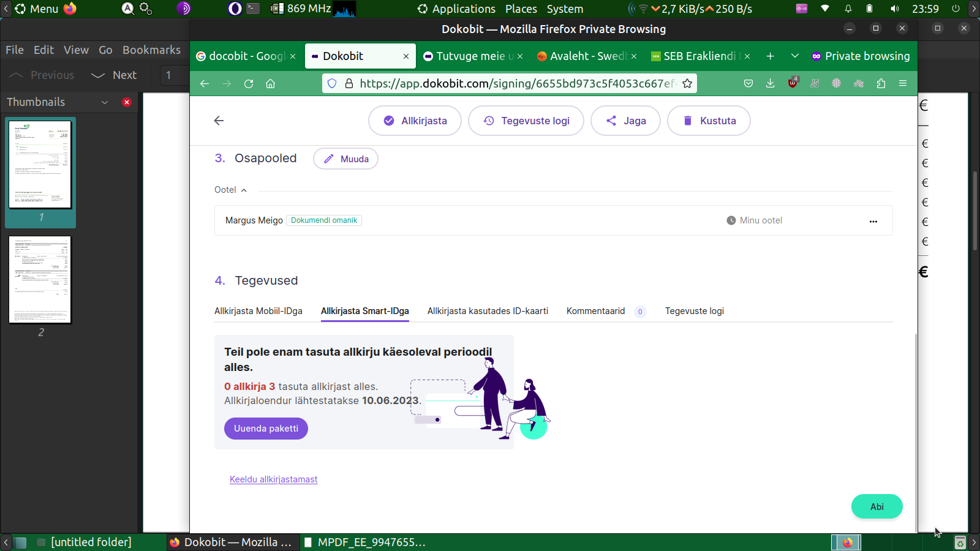This screenshot has height=551, width=980.
Task: Go to Firefox home page
Action: coord(271,83)
